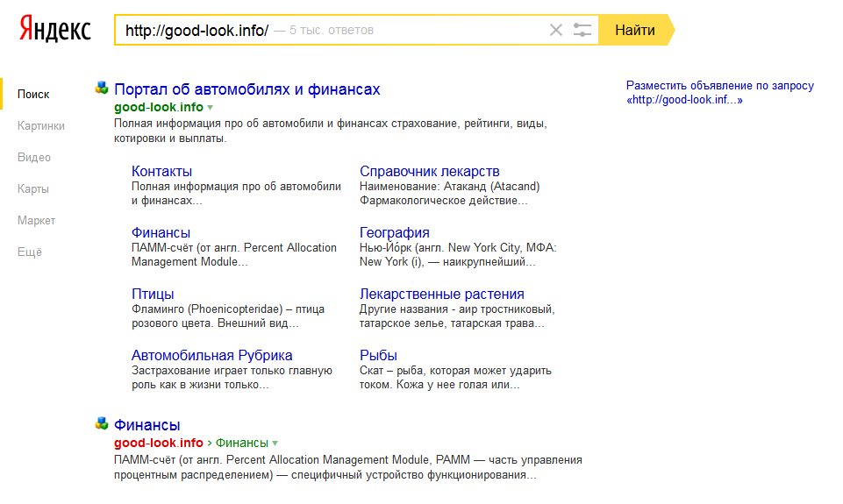Viewport: 843px width, 504px height.
Task: Expand the Ещё sidebar menu
Action: pyautogui.click(x=30, y=252)
